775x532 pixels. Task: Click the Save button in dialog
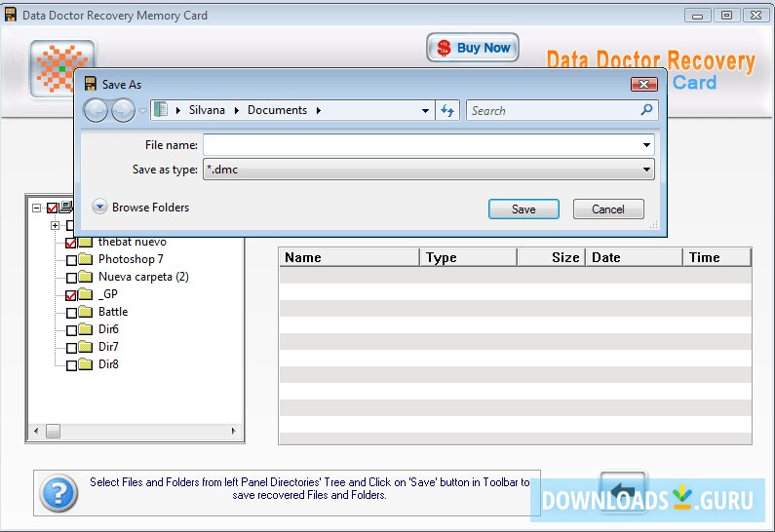click(x=523, y=209)
